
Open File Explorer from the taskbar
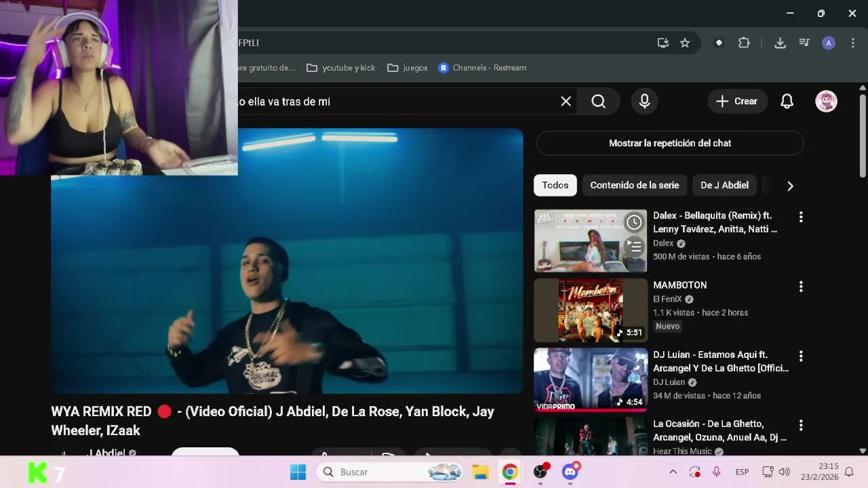point(480,472)
